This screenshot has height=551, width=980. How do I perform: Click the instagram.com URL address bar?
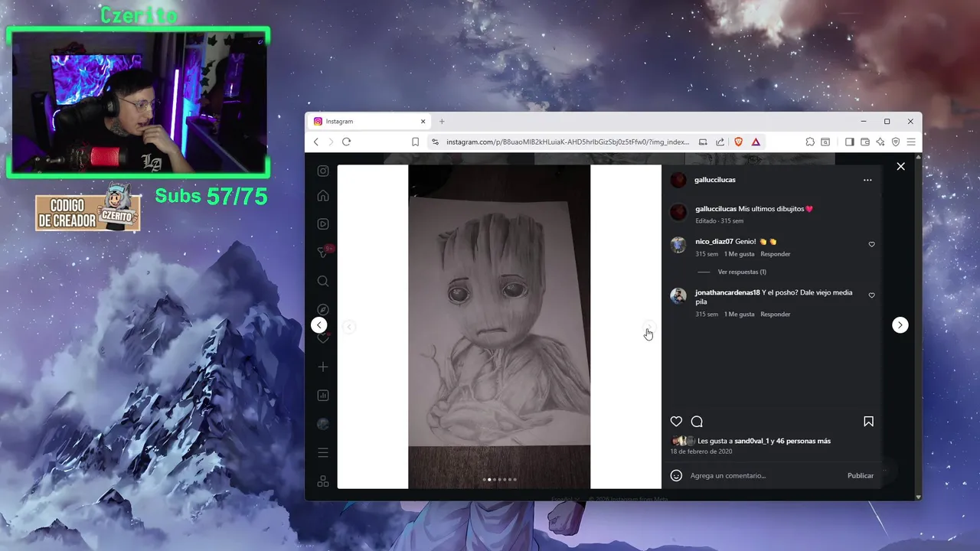[567, 142]
